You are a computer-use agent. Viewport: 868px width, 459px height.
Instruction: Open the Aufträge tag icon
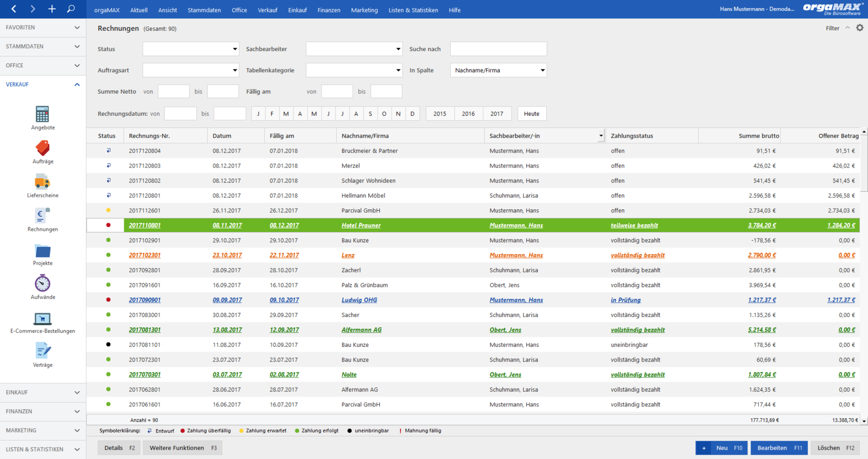coord(42,148)
